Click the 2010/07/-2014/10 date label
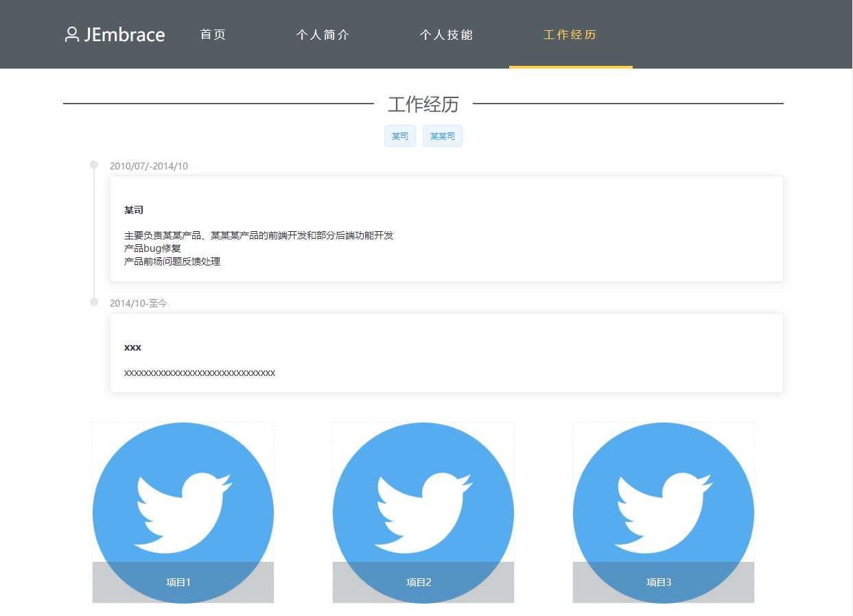Screen dimensions: 853x616 (x=149, y=166)
